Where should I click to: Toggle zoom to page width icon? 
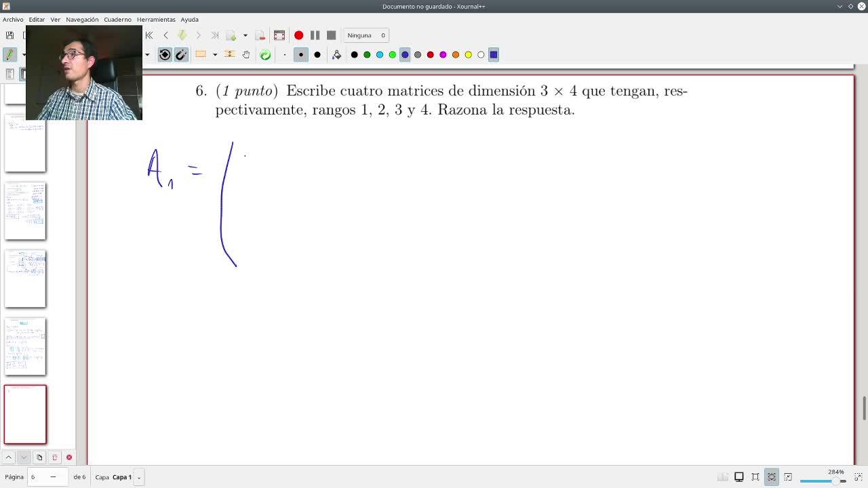(772, 477)
